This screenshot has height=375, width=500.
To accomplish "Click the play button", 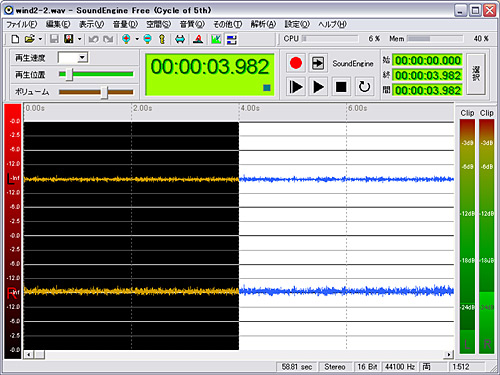I will tap(318, 87).
